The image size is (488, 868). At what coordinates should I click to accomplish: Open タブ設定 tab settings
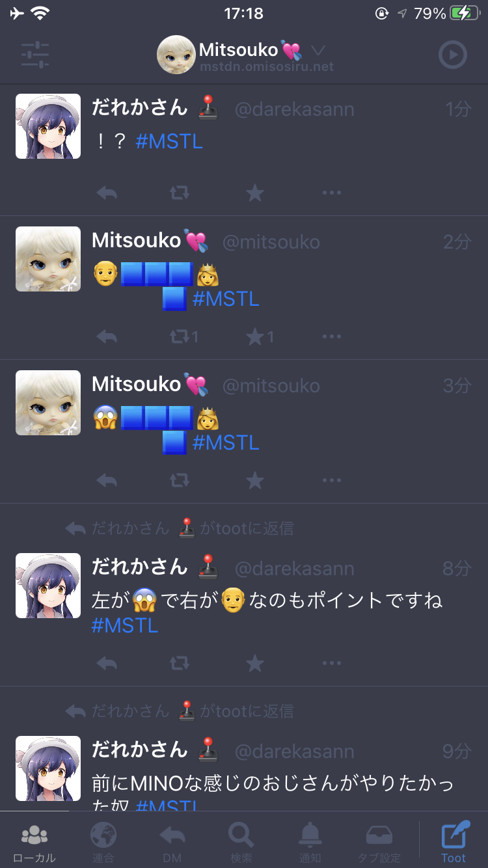coord(379,843)
